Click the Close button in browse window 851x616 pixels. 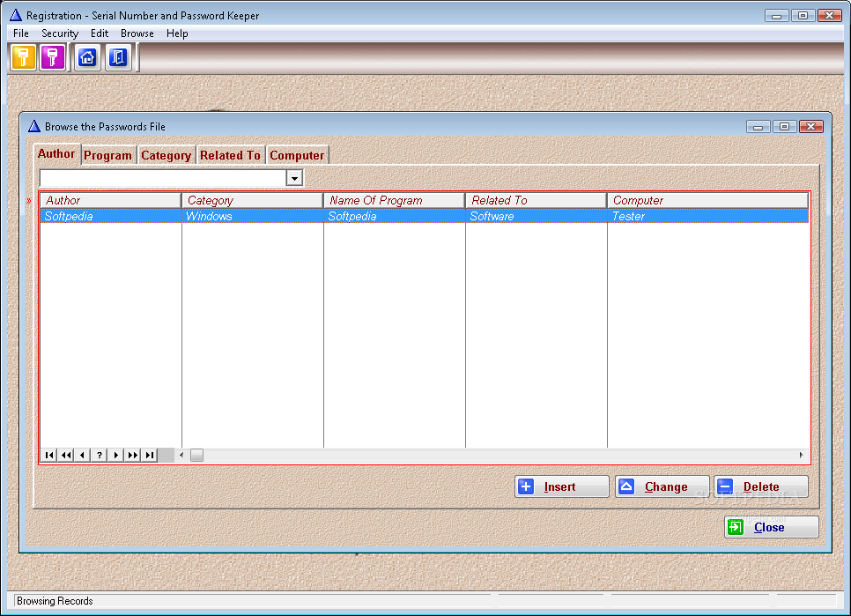tap(771, 527)
